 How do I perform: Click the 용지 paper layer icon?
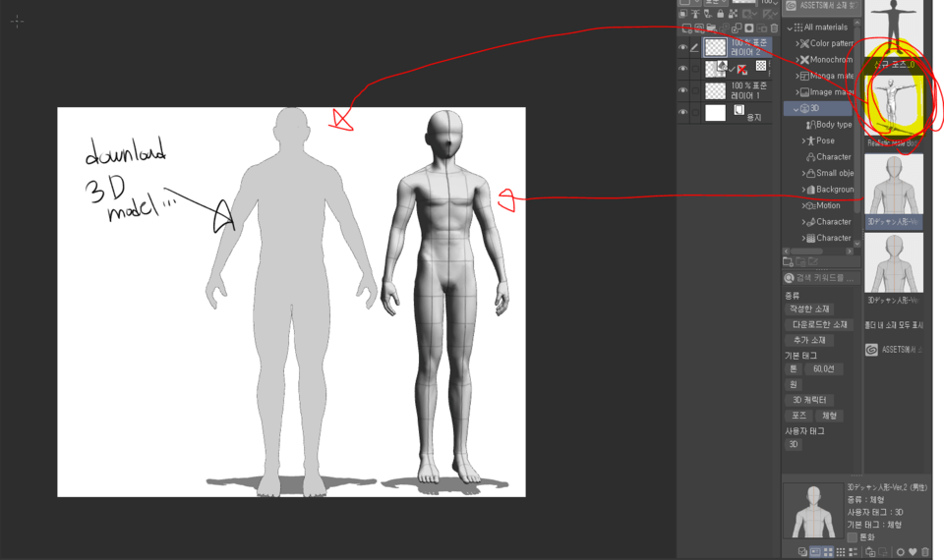coord(738,110)
